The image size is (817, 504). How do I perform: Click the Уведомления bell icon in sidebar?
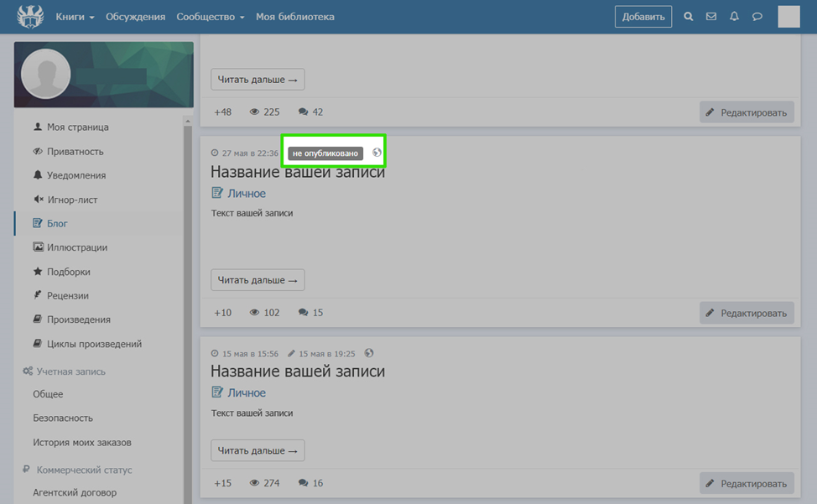click(x=38, y=175)
